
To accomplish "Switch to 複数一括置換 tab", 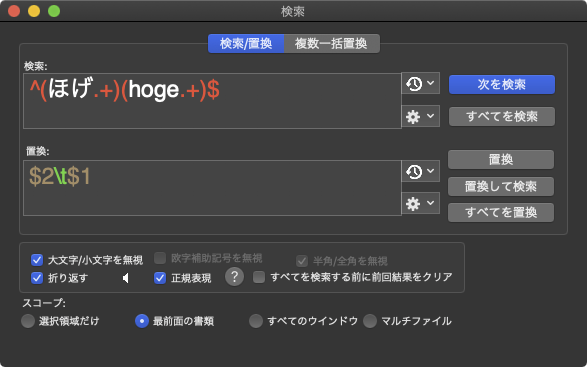I will (332, 43).
